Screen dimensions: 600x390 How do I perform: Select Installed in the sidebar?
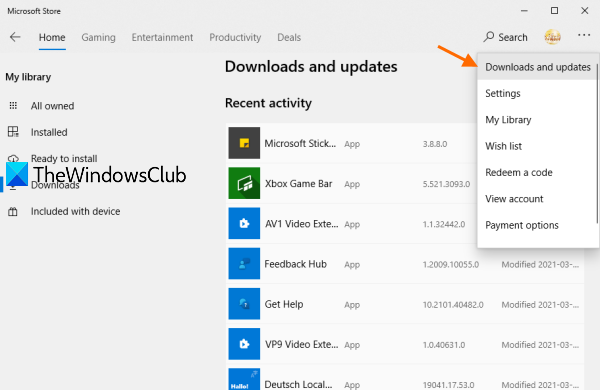coord(49,132)
